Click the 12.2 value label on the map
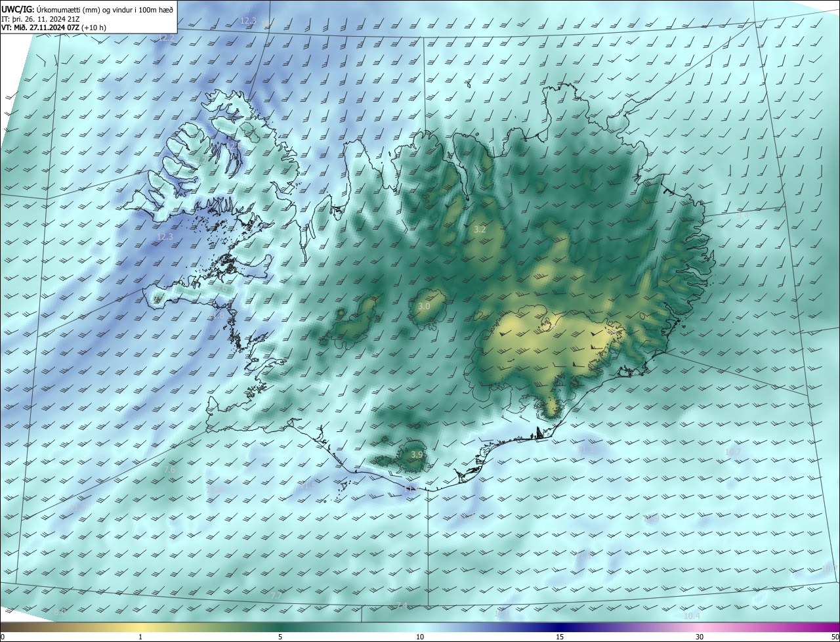The image size is (840, 642). click(x=167, y=38)
